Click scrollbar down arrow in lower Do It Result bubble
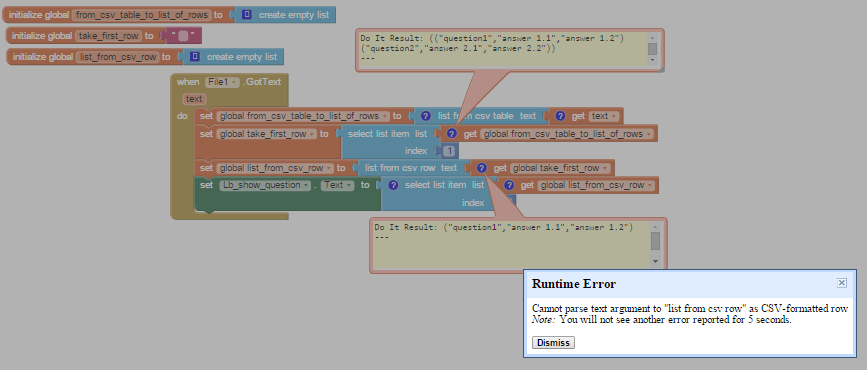The height and width of the screenshot is (370, 867). pyautogui.click(x=655, y=261)
